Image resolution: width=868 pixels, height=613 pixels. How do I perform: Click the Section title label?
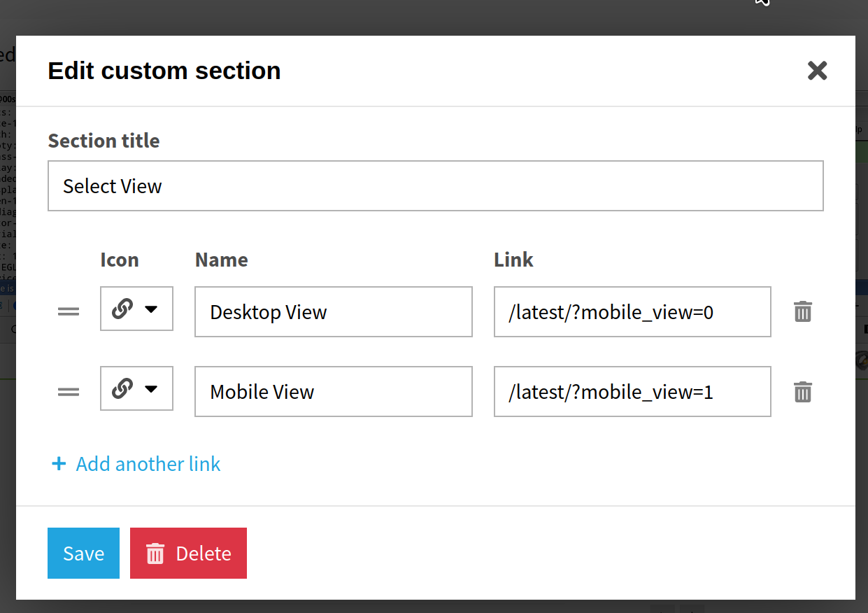point(104,141)
